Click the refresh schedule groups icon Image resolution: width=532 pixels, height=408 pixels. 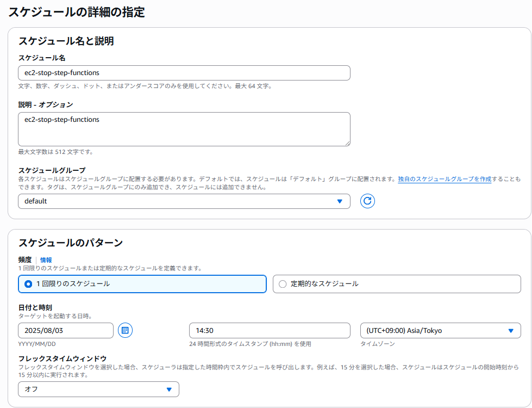point(367,201)
